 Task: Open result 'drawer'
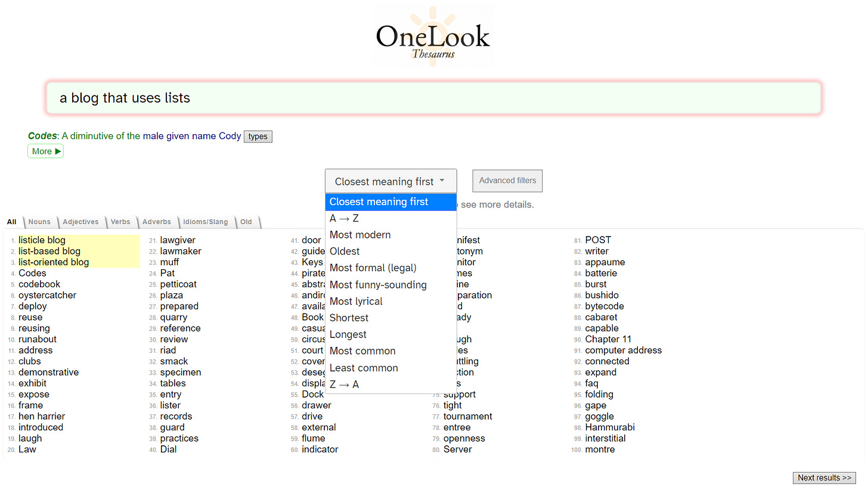pos(317,405)
